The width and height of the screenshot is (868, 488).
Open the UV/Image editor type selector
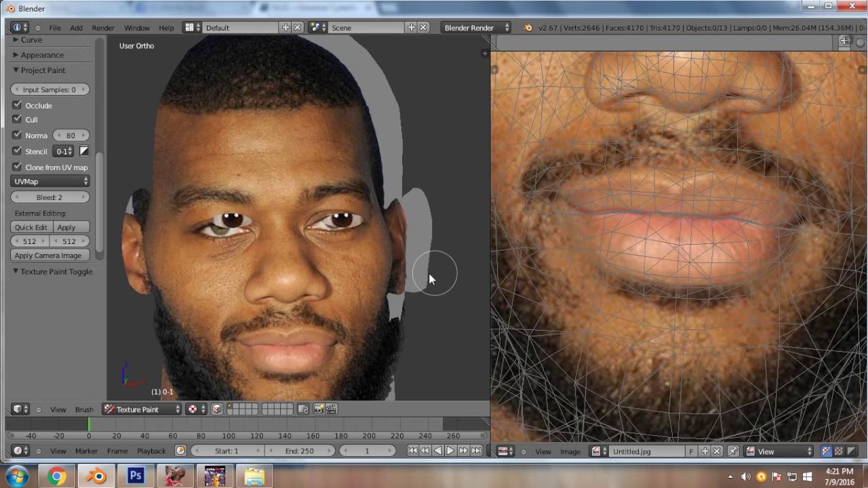506,451
